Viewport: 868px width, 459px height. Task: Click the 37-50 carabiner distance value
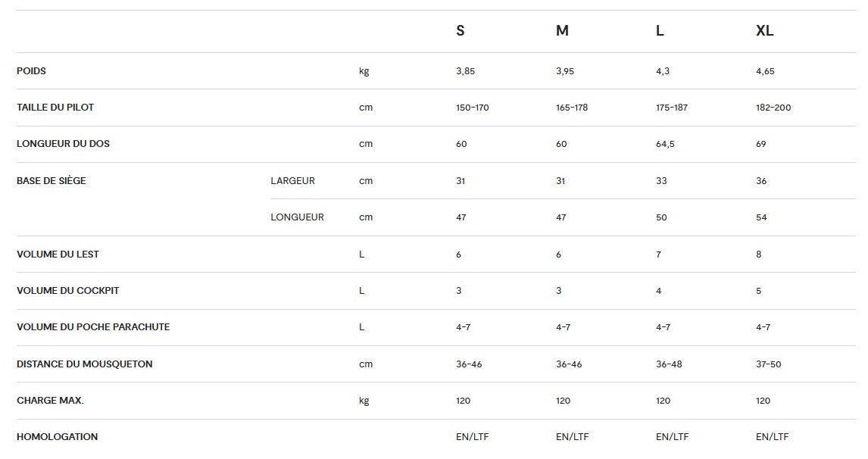coord(768,364)
